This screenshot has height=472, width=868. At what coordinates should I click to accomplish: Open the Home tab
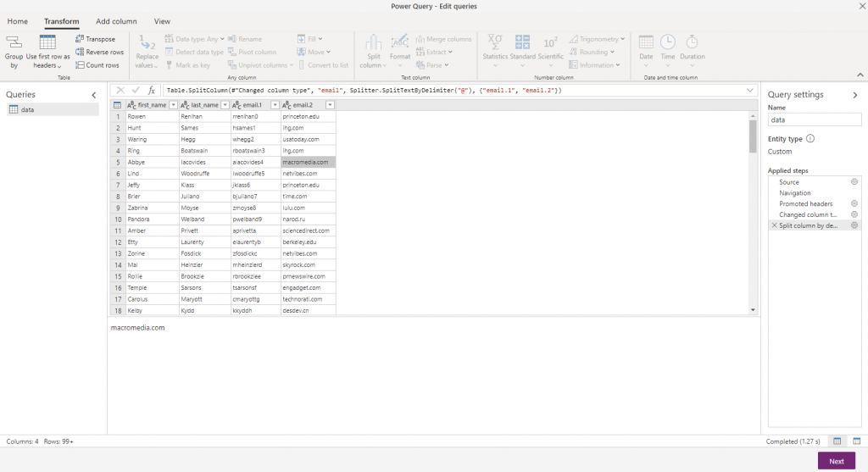click(x=17, y=21)
